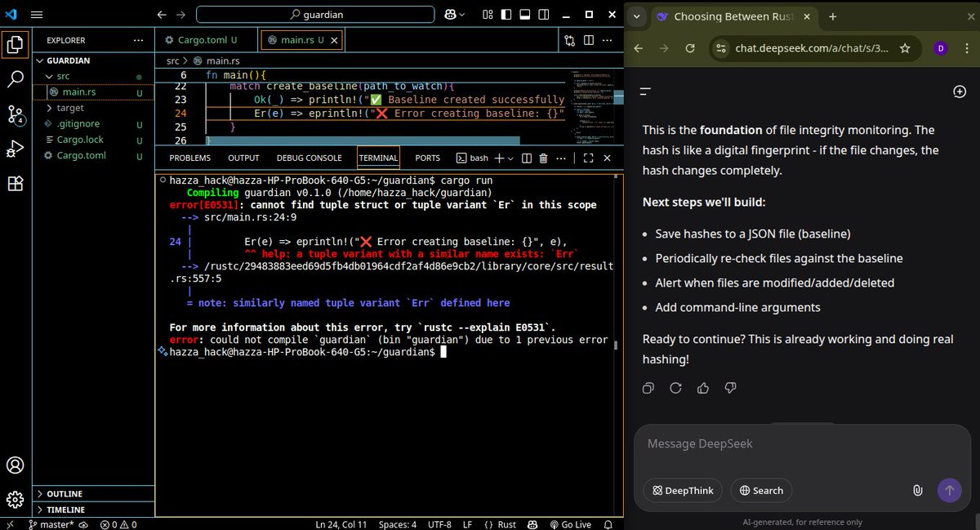The height and width of the screenshot is (530, 980).
Task: Create a new terminal with the plus icon
Action: pyautogui.click(x=499, y=158)
